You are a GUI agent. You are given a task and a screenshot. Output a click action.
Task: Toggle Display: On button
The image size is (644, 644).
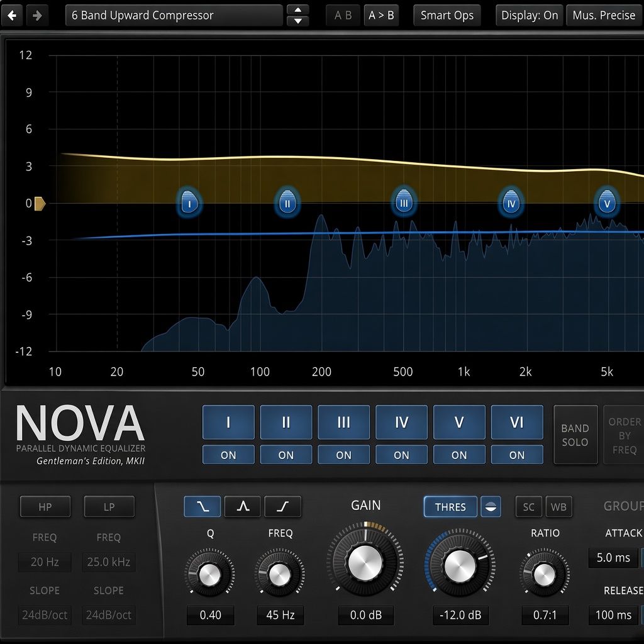(x=530, y=16)
